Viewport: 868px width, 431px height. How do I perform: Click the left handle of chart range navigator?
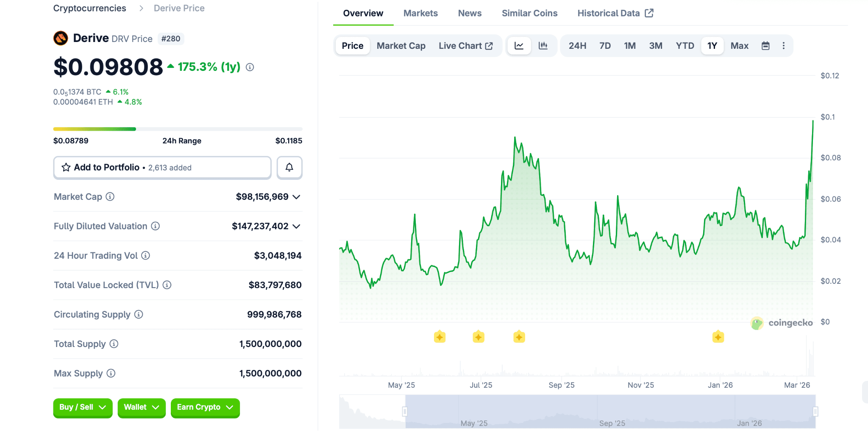(405, 411)
